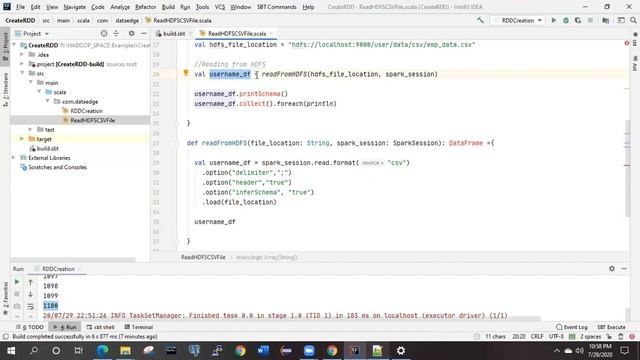Screen dimensions: 640x360
Task: Toggle soft-wrap icon in the Run panel
Action: (31, 306)
